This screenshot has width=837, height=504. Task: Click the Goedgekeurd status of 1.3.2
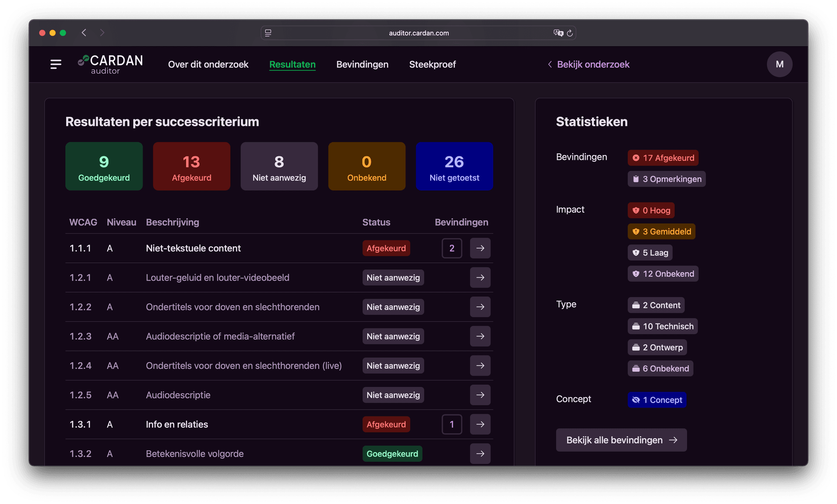coord(392,454)
